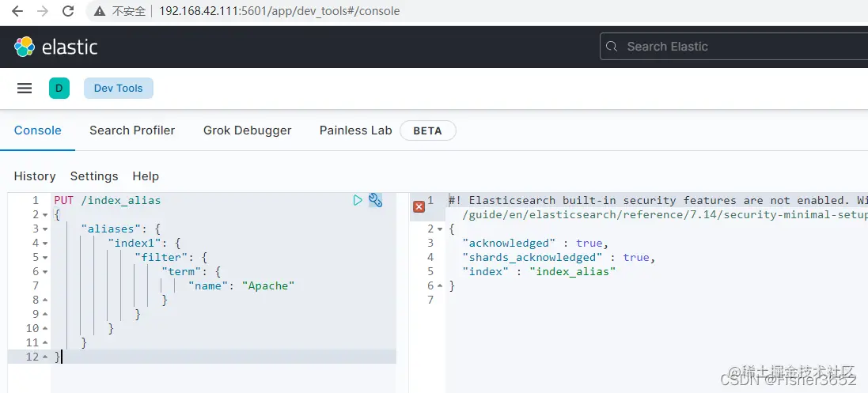Click the "index1" key in the editor
Viewport: 868px width, 393px height.
coord(135,243)
